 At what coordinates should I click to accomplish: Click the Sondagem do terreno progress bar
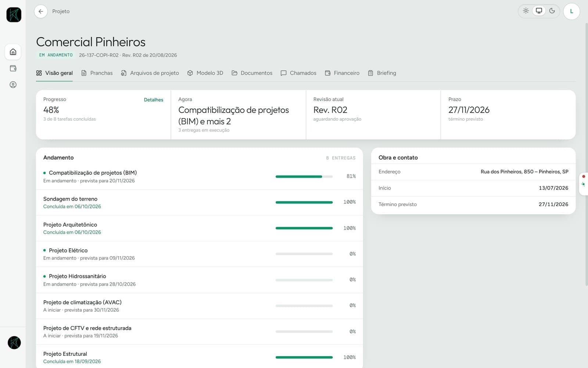[304, 202]
